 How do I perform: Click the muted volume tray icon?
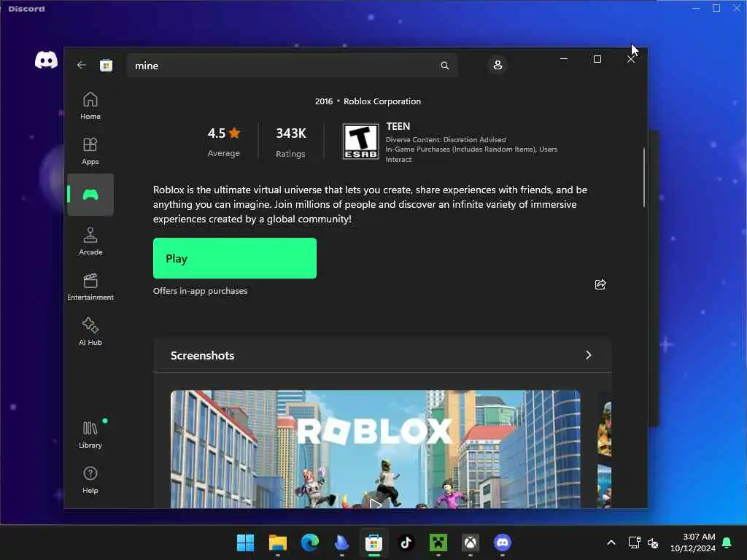(x=653, y=542)
